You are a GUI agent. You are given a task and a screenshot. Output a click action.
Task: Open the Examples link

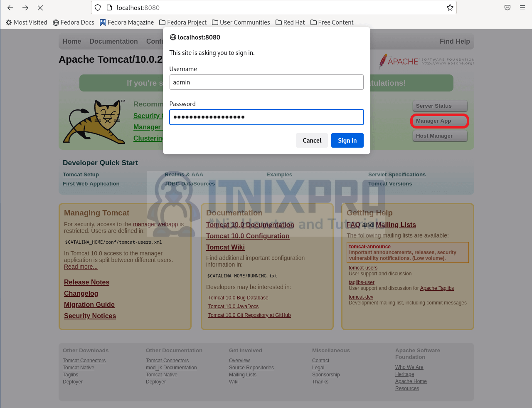coord(279,175)
